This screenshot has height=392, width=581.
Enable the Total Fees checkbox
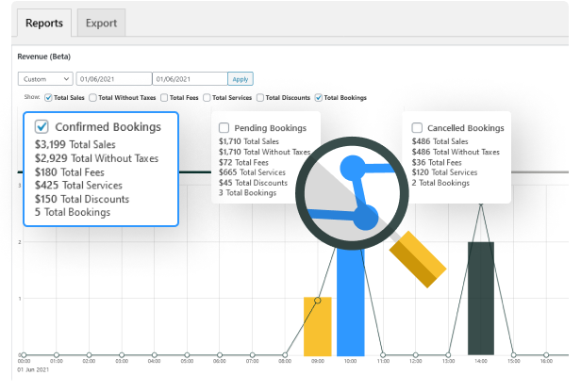pyautogui.click(x=164, y=98)
